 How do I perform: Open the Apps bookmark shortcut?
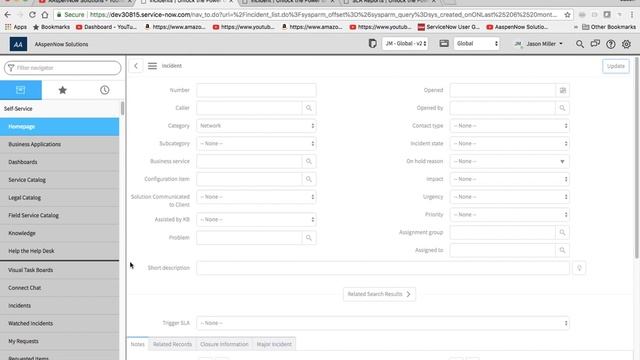coord(16,27)
